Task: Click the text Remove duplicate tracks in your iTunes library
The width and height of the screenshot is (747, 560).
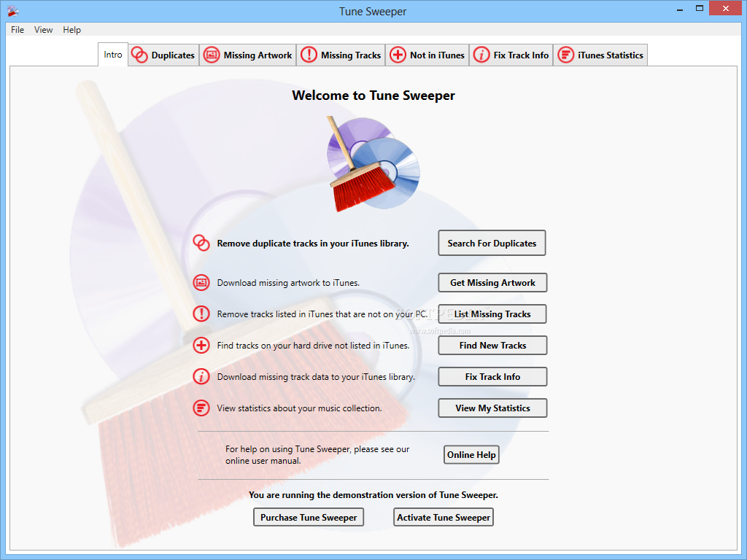Action: tap(313, 244)
